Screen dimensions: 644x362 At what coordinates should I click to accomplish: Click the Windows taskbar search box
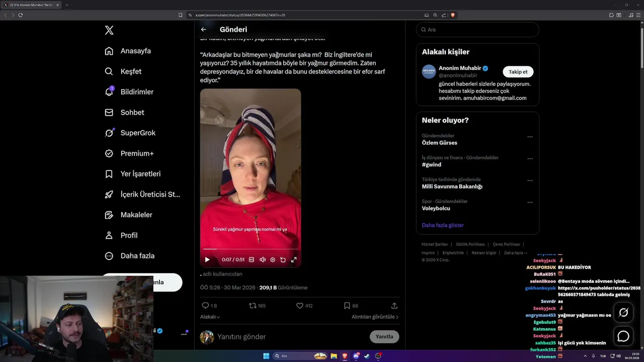point(300,356)
